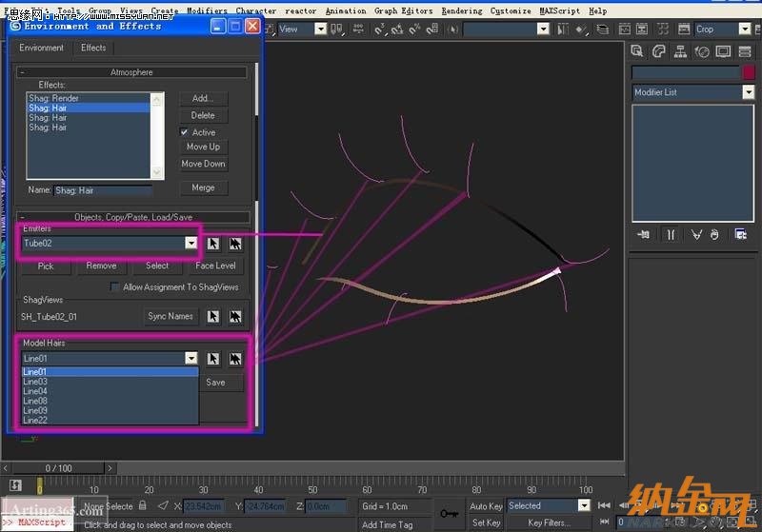Click the Remove Modifier icon
The width and height of the screenshot is (762, 532).
click(714, 235)
